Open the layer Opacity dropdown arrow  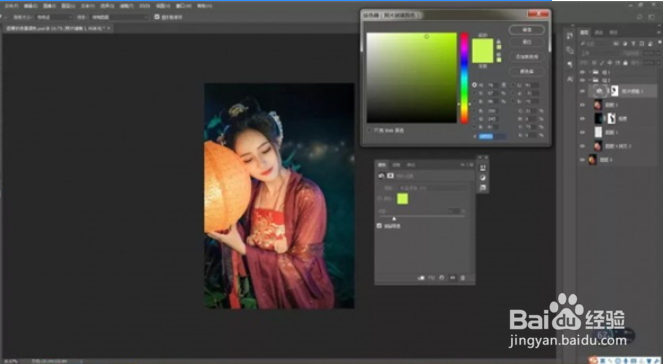pos(658,53)
